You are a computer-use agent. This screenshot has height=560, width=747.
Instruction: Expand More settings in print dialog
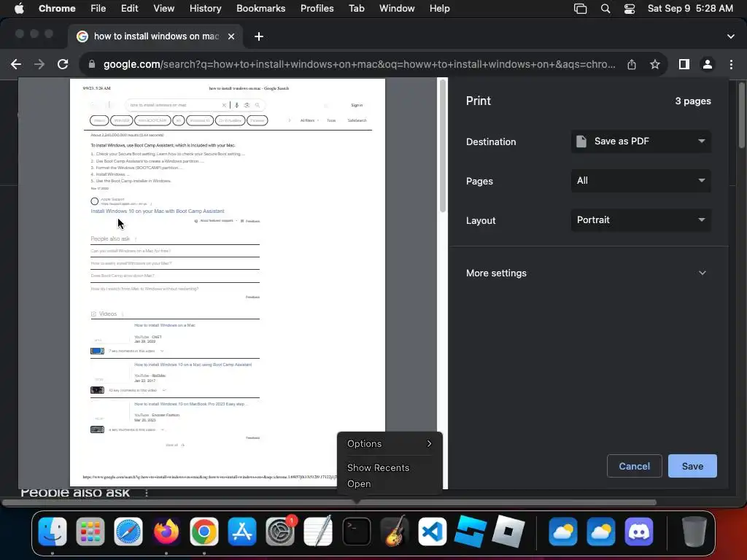tap(586, 273)
